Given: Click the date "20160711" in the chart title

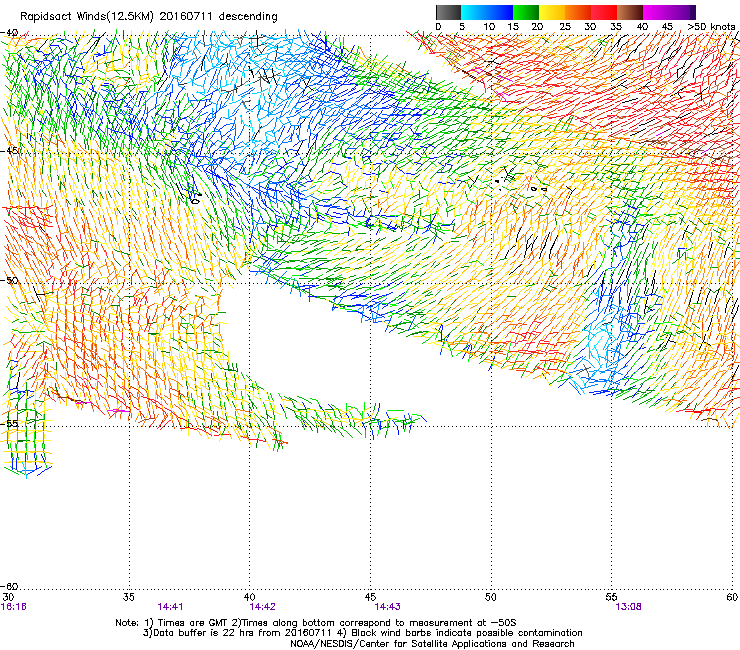Looking at the screenshot, I should pos(186,16).
